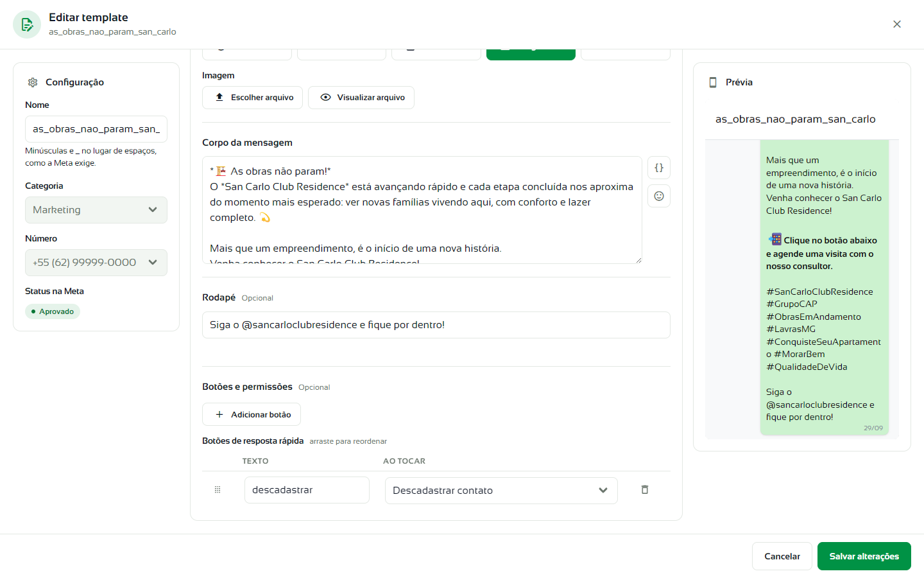924x578 pixels.
Task: Open the emoji picker for message body
Action: click(x=659, y=196)
